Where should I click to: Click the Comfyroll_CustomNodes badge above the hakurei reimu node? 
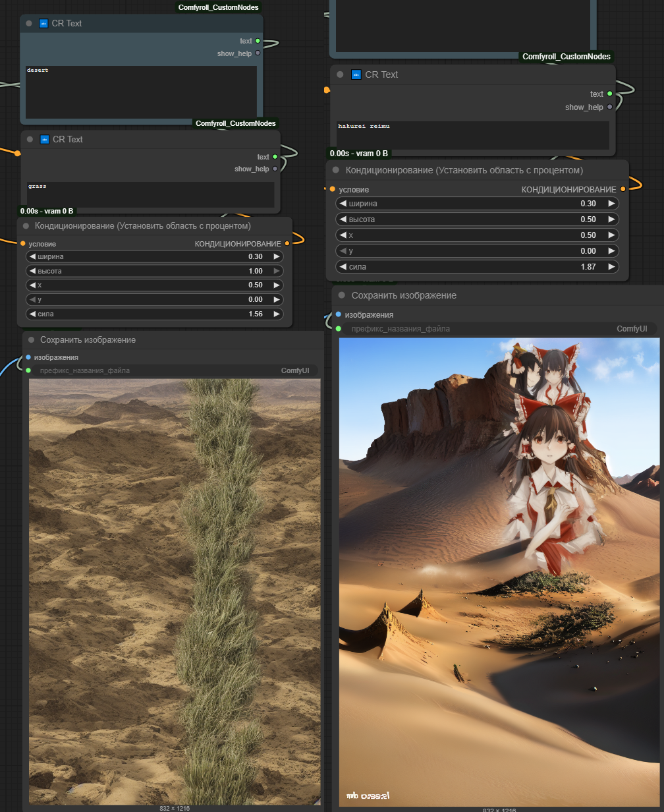(x=567, y=57)
